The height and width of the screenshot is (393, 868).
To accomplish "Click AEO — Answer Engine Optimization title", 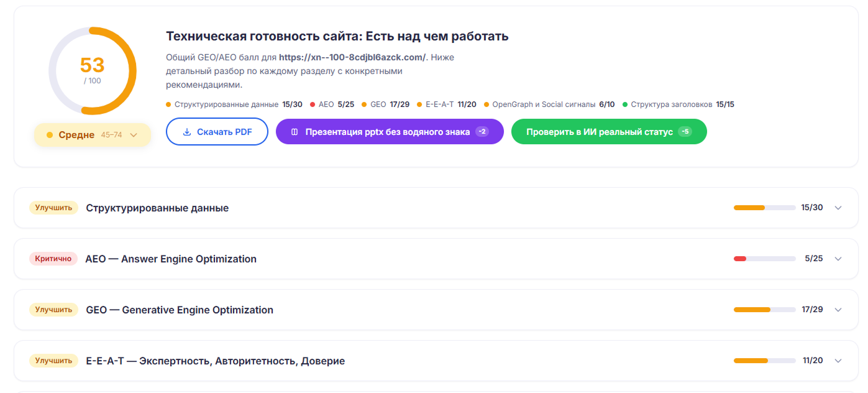I will point(171,259).
